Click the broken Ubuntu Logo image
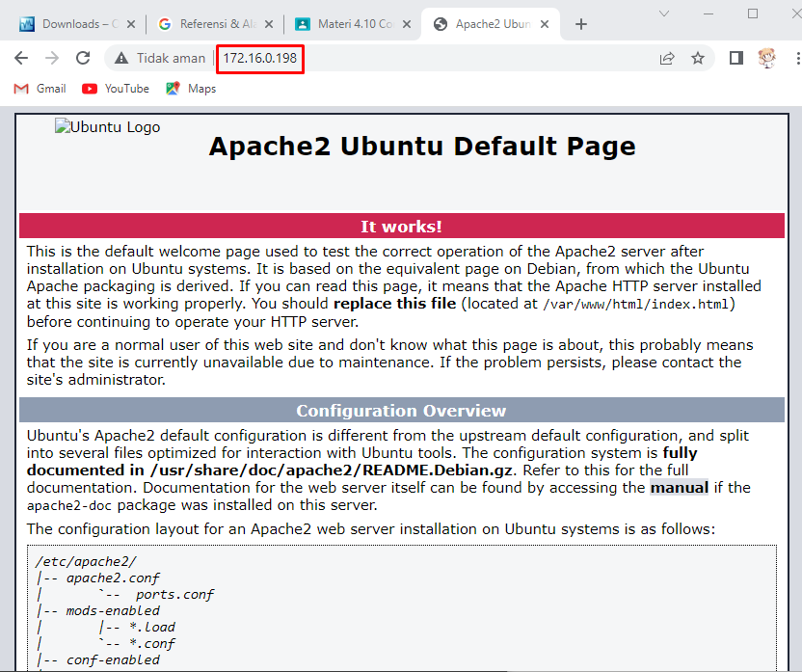Screen dimensions: 802x672 pyautogui.click(x=107, y=127)
